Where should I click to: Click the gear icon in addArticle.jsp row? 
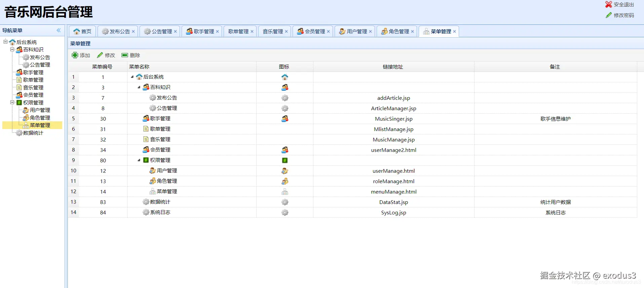(x=285, y=98)
